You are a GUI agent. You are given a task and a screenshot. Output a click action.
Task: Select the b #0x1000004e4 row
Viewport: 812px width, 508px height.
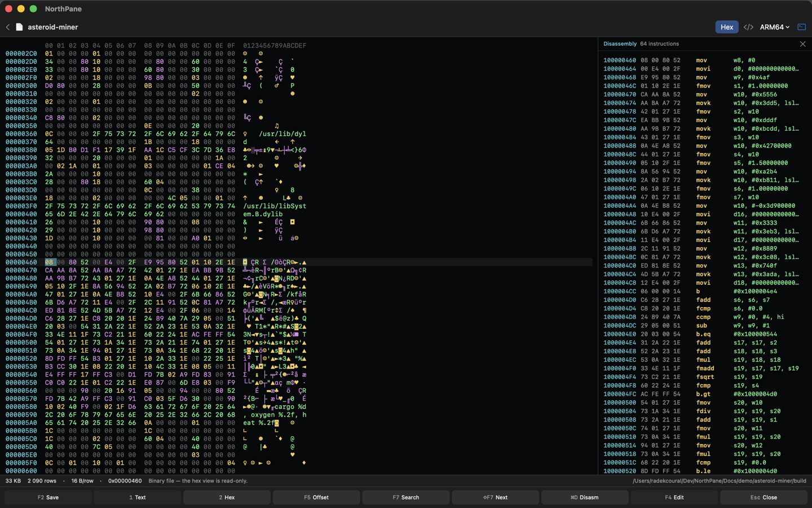704,291
